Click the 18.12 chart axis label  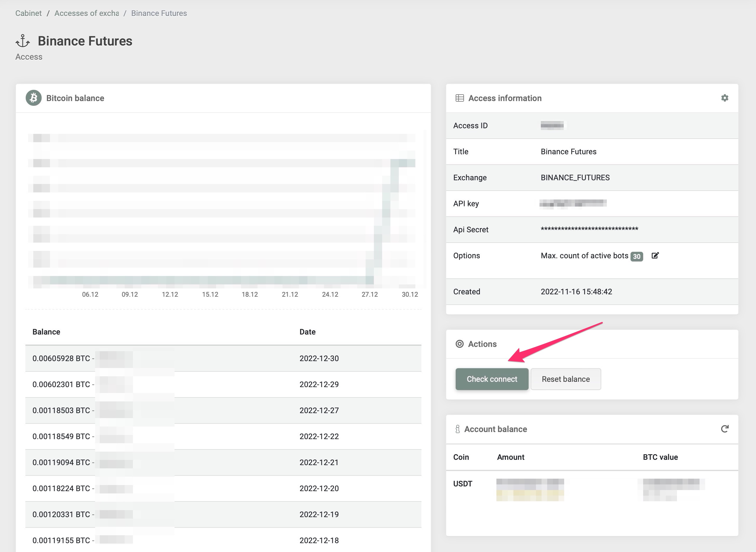(x=250, y=294)
